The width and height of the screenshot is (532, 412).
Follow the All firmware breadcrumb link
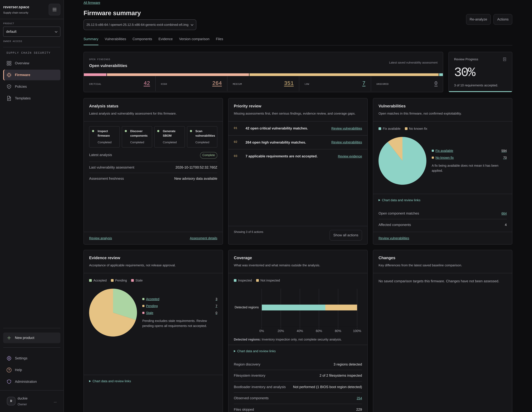92,3
